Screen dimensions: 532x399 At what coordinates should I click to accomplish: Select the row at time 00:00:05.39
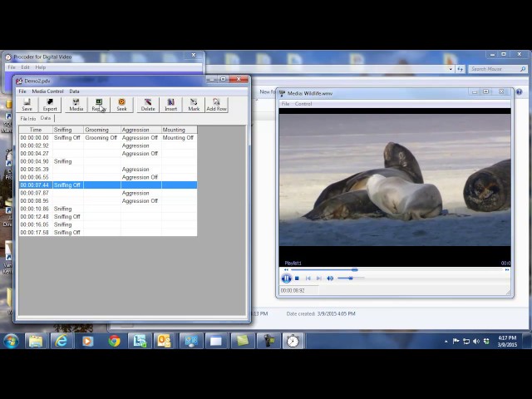[108, 170]
